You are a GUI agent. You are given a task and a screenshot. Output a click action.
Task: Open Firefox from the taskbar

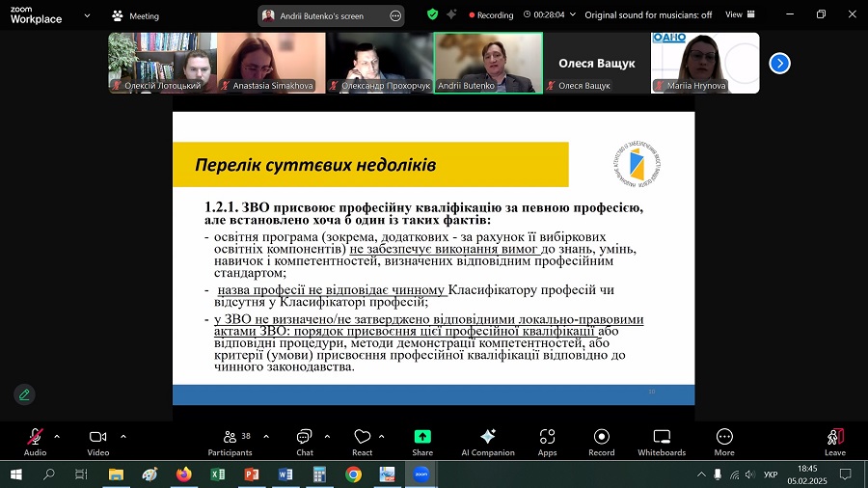183,474
